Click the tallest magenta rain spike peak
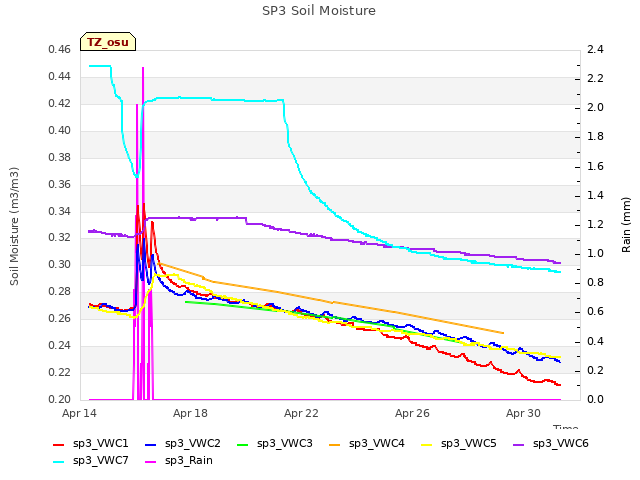Image resolution: width=640 pixels, height=480 pixels. click(x=143, y=69)
